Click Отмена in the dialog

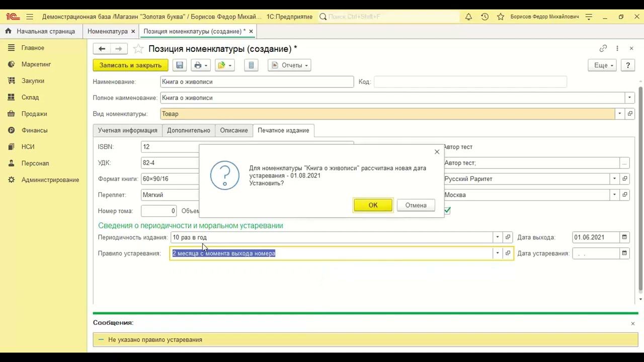tap(416, 205)
